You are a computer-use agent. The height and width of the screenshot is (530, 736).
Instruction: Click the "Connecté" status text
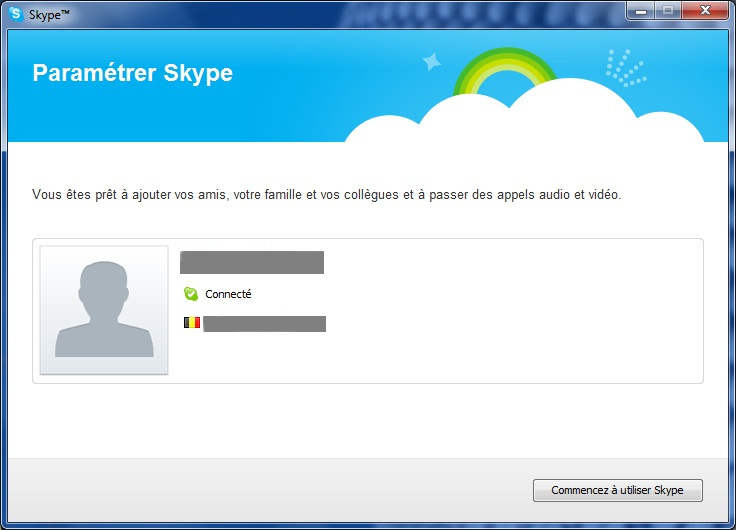tap(228, 294)
